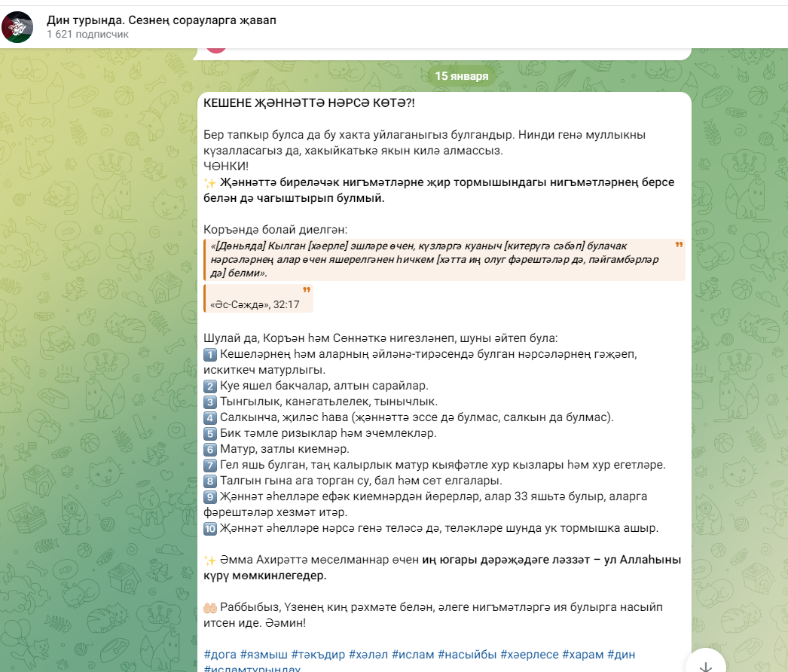Click the line Коръәндә болай диелгән:
This screenshot has width=788, height=672.
click(276, 230)
